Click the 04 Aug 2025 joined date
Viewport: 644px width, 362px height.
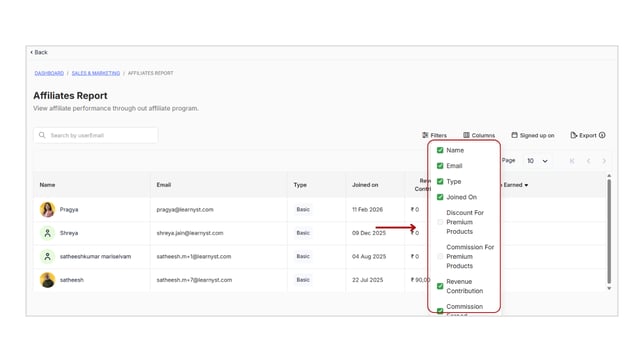pyautogui.click(x=369, y=256)
